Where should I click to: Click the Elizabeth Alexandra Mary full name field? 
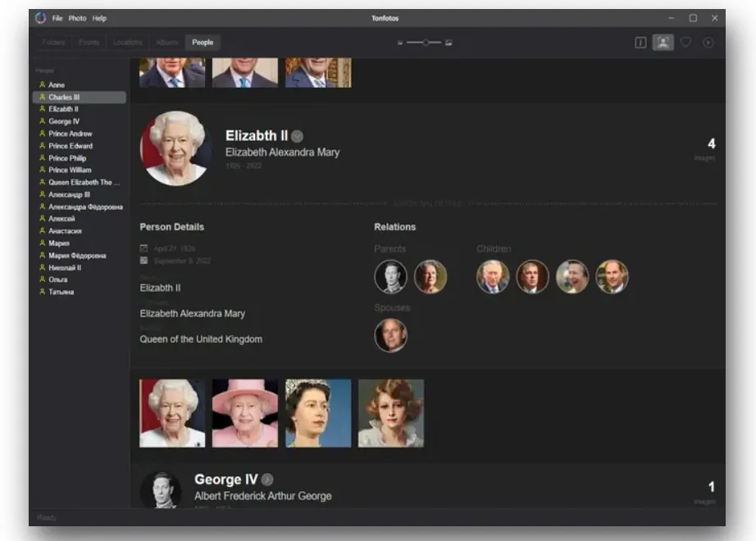[193, 313]
